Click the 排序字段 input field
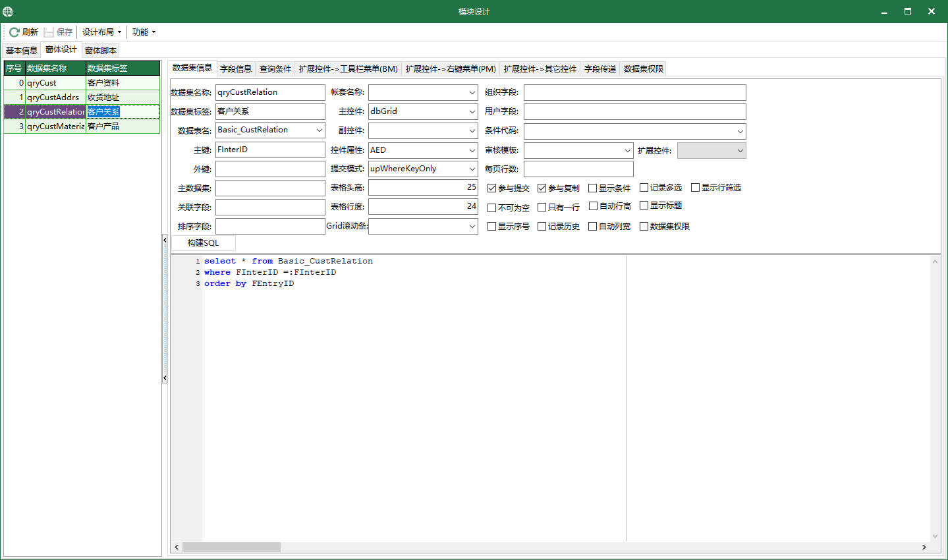 270,227
